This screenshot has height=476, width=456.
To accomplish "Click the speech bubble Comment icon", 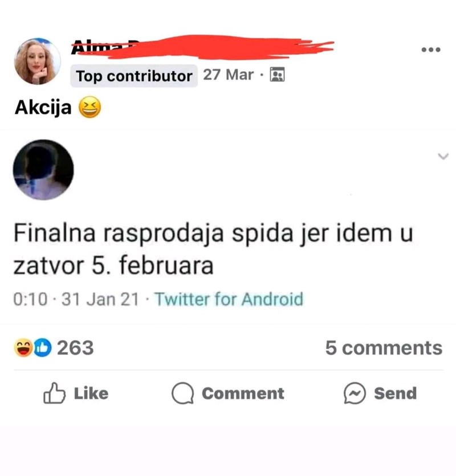I will (182, 393).
